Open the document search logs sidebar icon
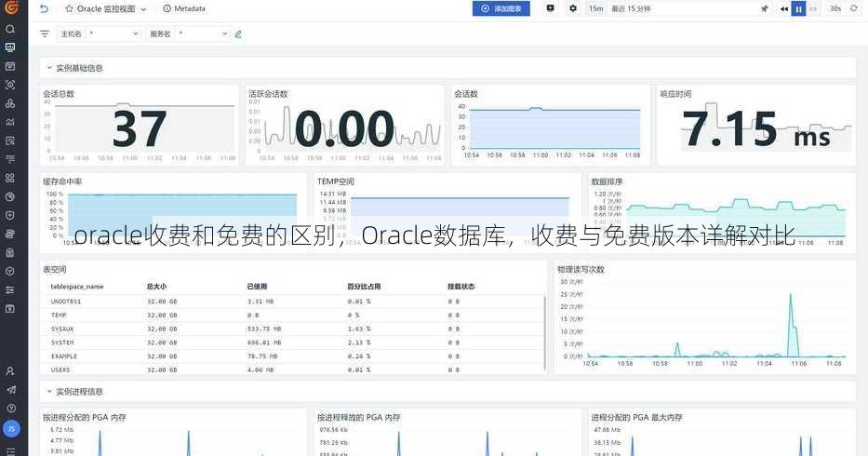The image size is (868, 456). [x=10, y=141]
